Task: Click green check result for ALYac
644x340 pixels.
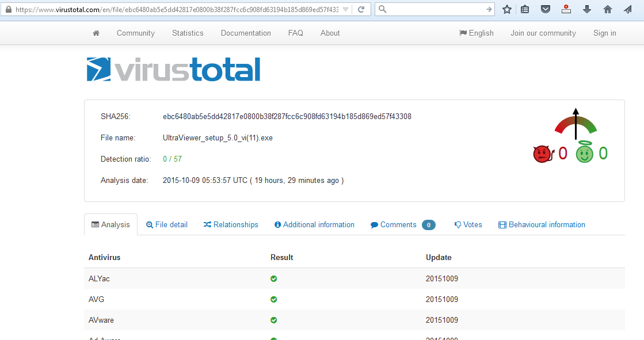Action: 273,279
